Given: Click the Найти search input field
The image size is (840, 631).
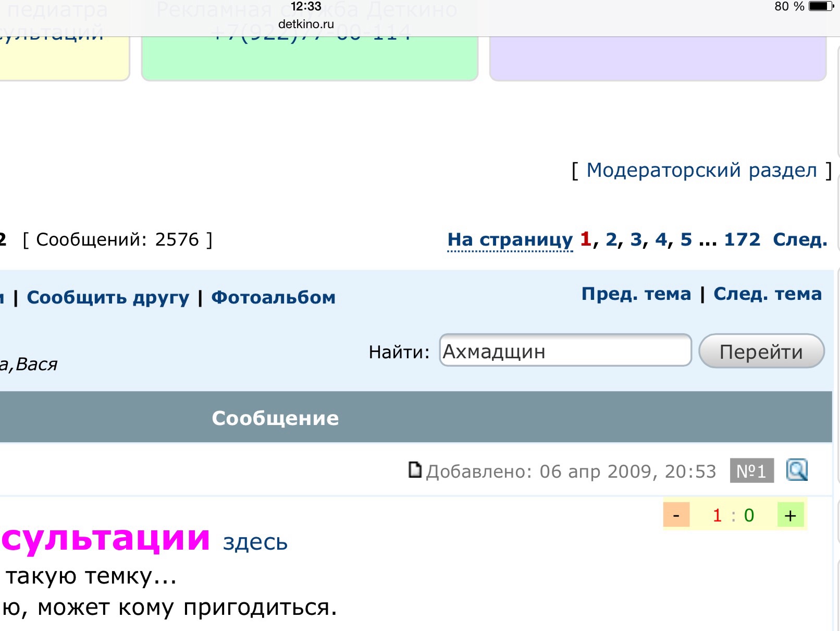Looking at the screenshot, I should (x=565, y=351).
